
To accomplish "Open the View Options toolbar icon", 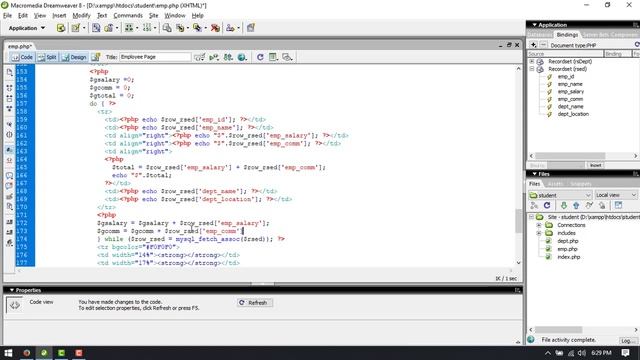I will click(x=273, y=57).
